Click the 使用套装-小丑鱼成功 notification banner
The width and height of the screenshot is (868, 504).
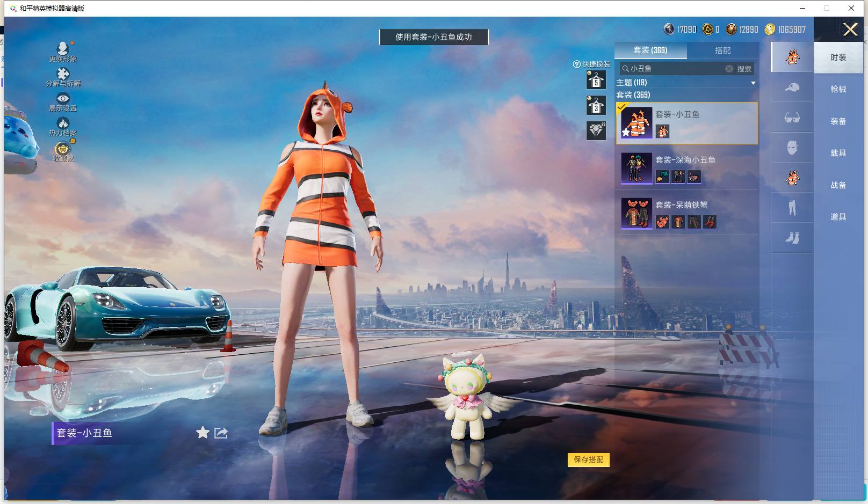(434, 37)
